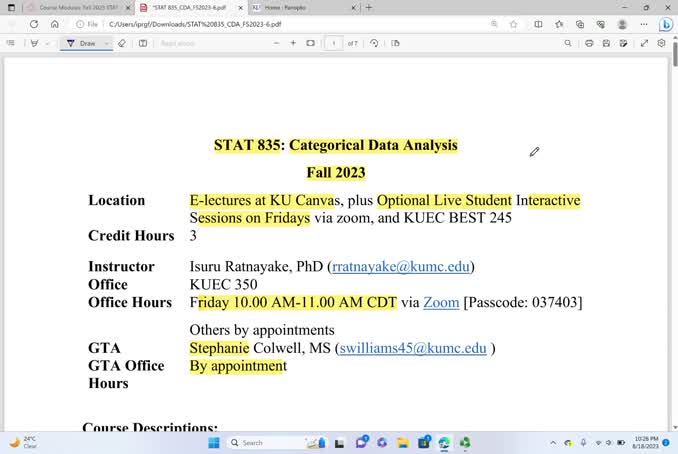Image resolution: width=678 pixels, height=454 pixels.
Task: Refresh the current page
Action: pyautogui.click(x=34, y=24)
